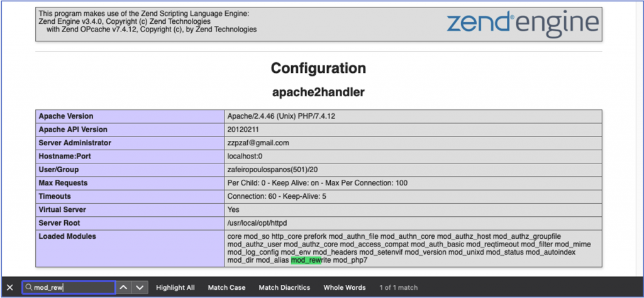Click the zafeiropoulospanos(501)/20 value
The image size is (644, 298).
(x=273, y=170)
